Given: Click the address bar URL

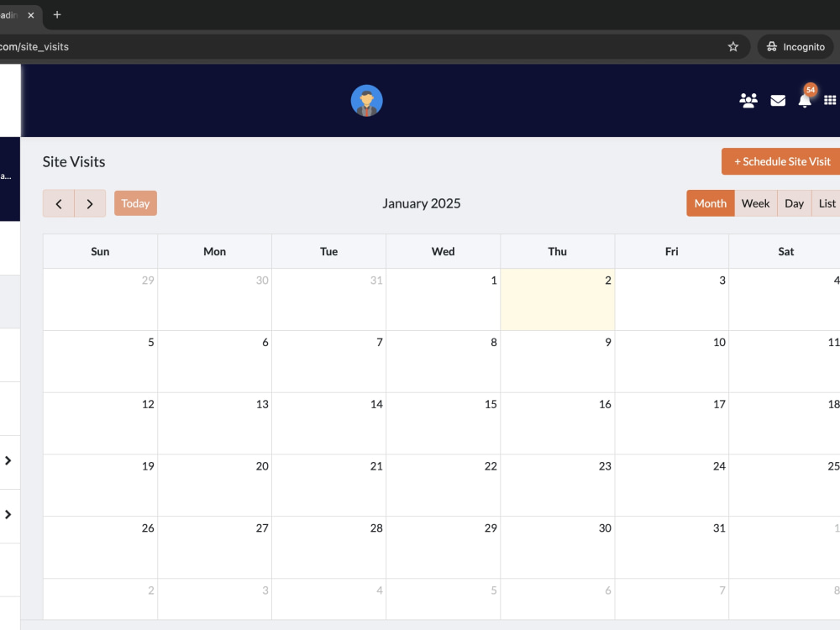Looking at the screenshot, I should (34, 46).
